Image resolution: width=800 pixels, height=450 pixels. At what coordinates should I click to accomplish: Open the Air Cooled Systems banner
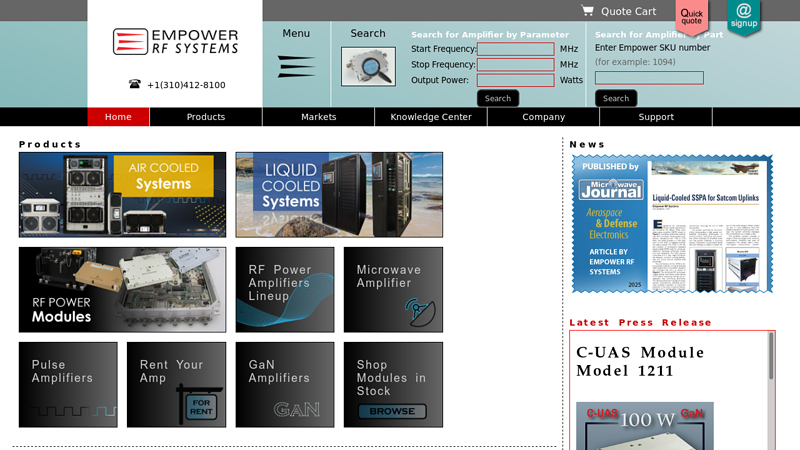(x=122, y=195)
